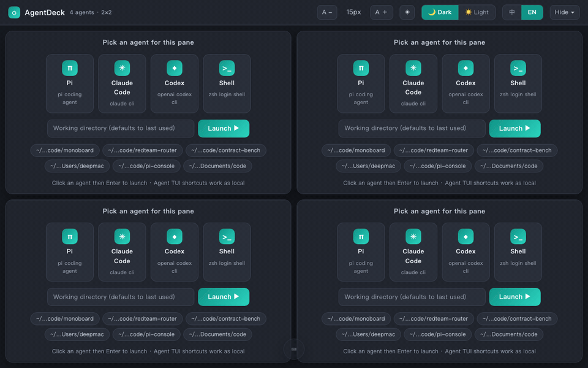Viewport: 588px width, 368px height.
Task: Click the "4 agents · 2×2" layout label
Action: coord(91,12)
